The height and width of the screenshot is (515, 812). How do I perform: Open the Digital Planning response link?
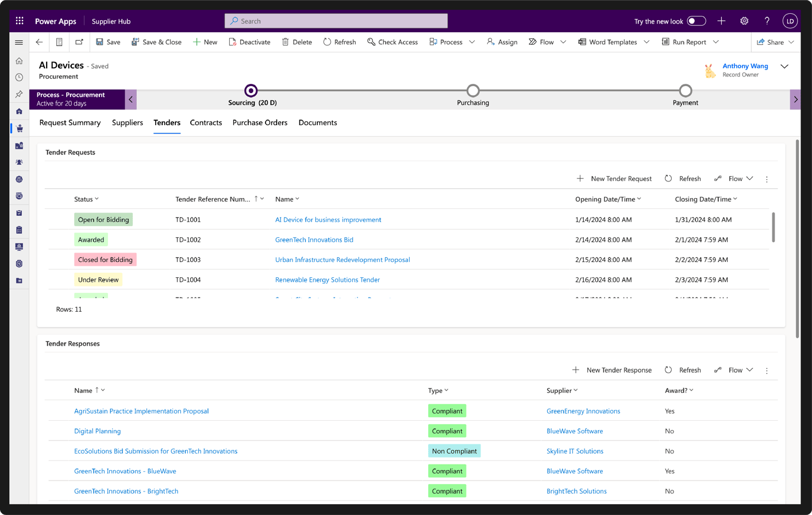(x=97, y=431)
